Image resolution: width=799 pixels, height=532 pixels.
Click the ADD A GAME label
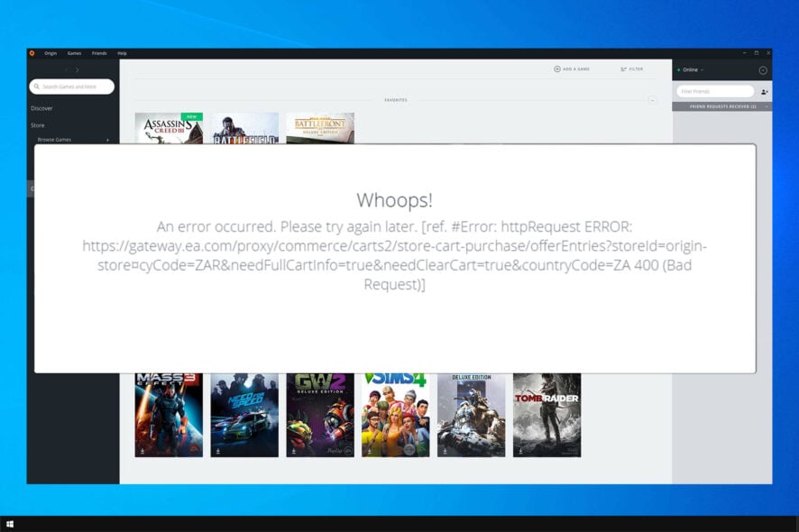(576, 69)
